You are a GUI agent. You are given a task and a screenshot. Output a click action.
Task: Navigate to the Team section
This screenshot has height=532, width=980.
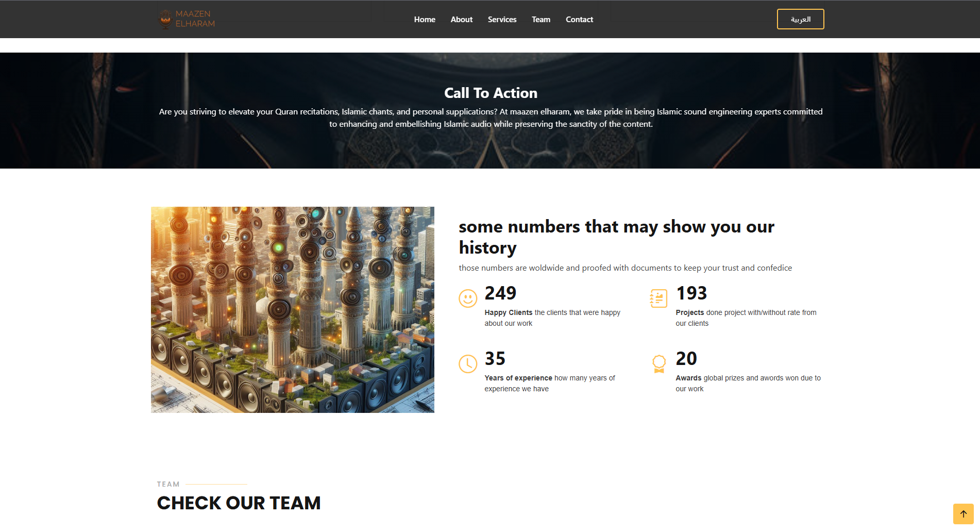[541, 20]
